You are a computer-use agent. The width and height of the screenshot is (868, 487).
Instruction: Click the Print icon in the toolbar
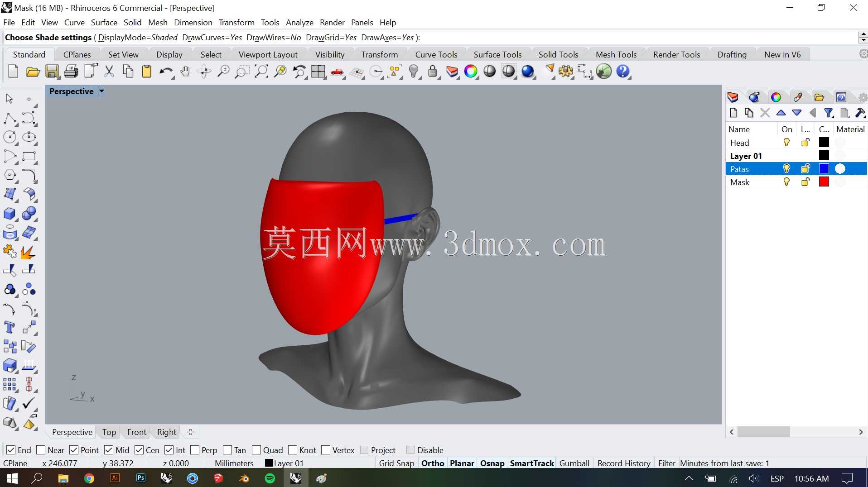(71, 72)
